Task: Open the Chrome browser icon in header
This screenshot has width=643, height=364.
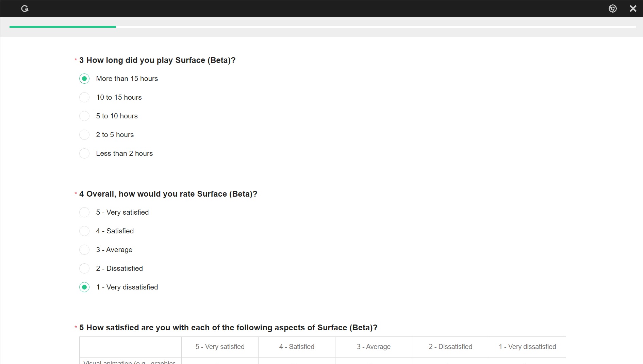Action: [x=613, y=9]
